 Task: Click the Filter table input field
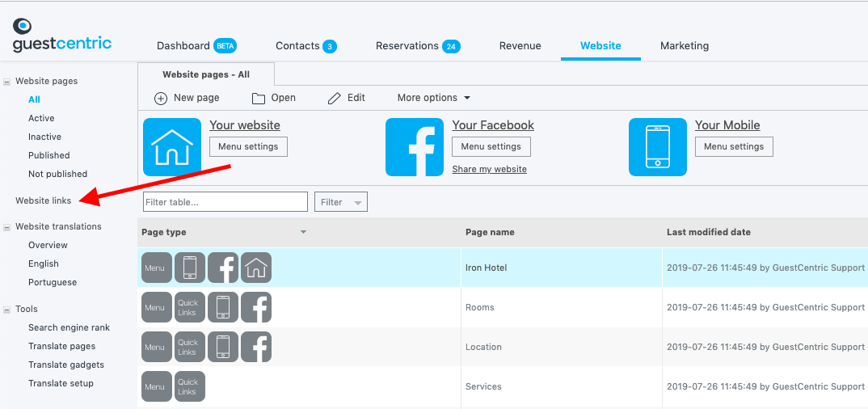coord(225,202)
